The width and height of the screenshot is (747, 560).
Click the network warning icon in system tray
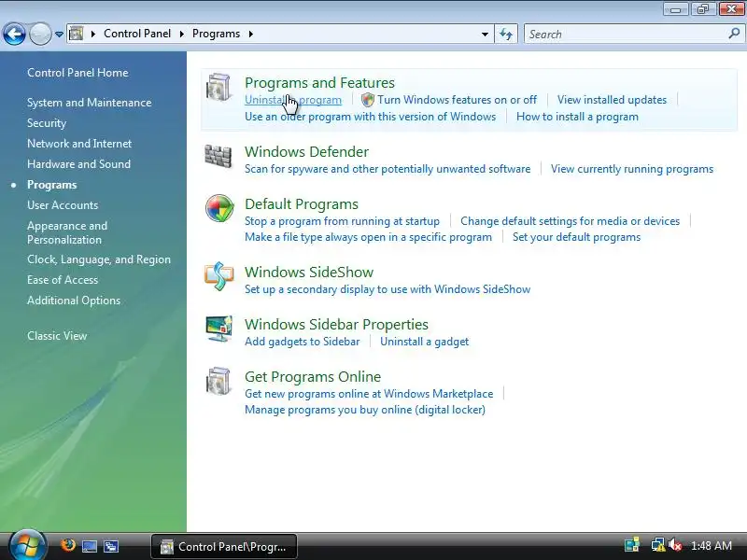(658, 545)
